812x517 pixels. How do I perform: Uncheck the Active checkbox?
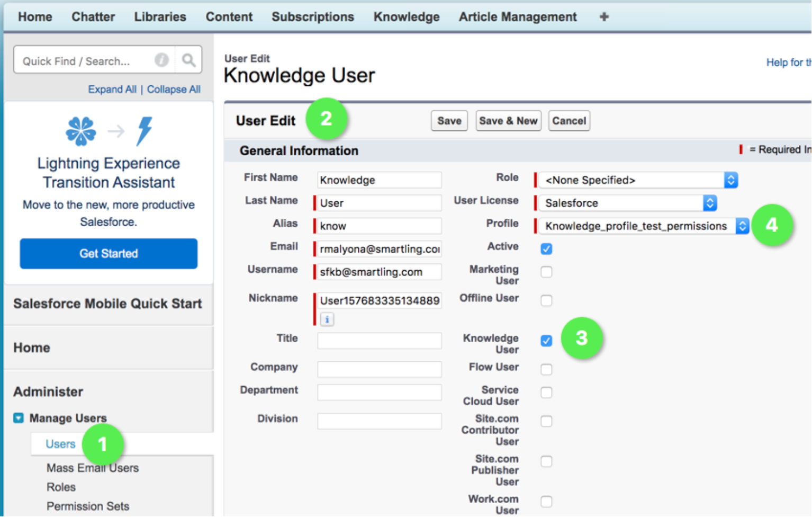point(546,249)
